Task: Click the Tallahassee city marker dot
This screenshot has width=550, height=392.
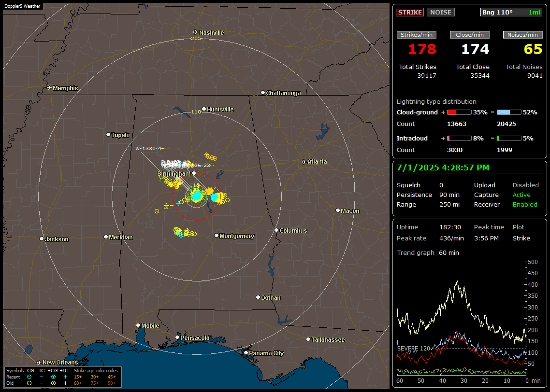Action: 308,339
